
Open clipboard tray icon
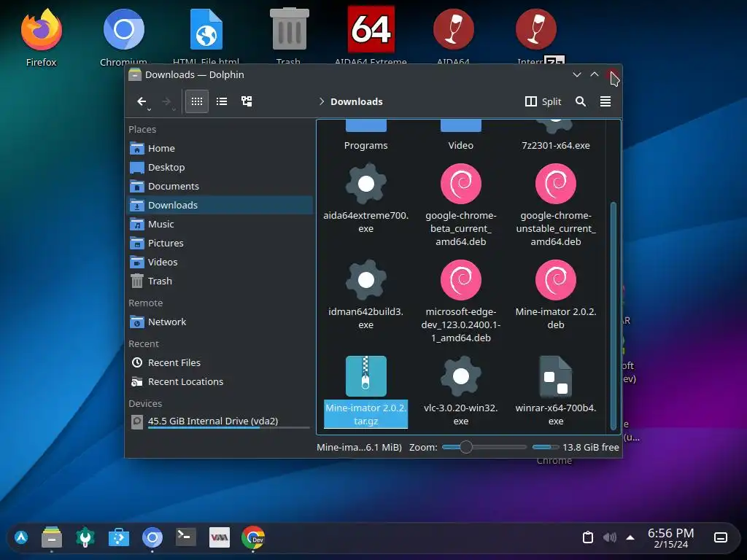click(588, 537)
